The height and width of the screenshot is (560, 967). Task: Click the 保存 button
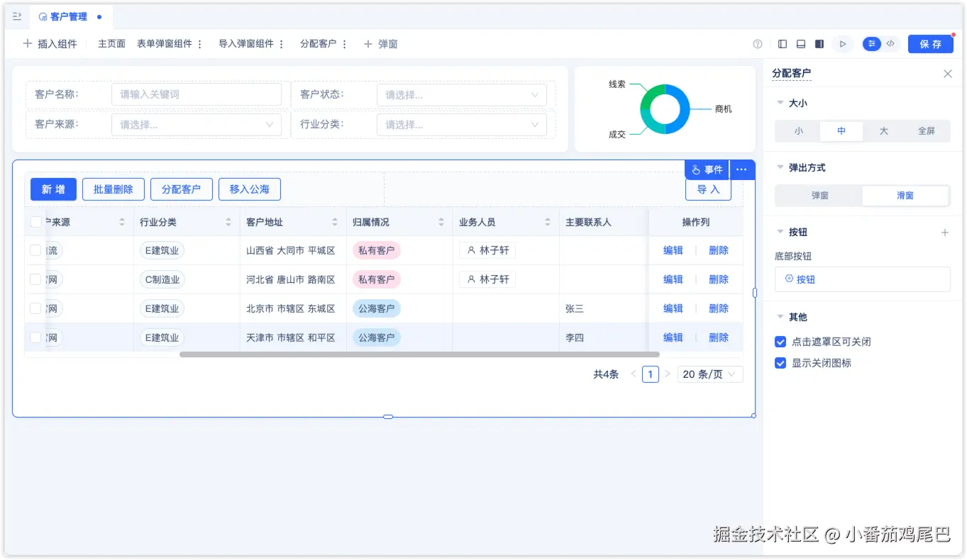931,44
